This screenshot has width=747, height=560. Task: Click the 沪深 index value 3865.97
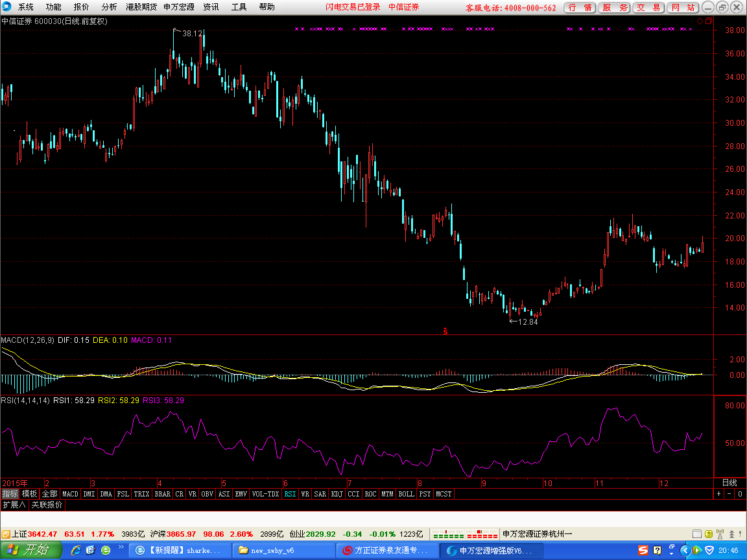pyautogui.click(x=181, y=534)
